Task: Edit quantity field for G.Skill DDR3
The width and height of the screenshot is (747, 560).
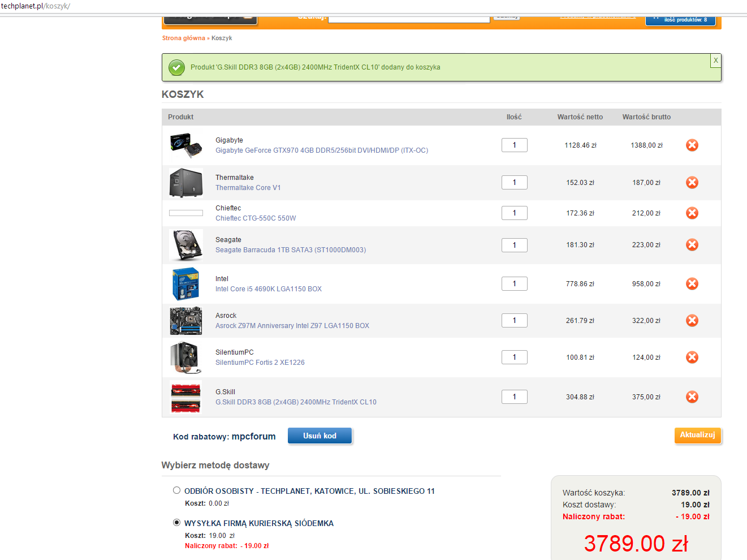Action: [x=515, y=397]
